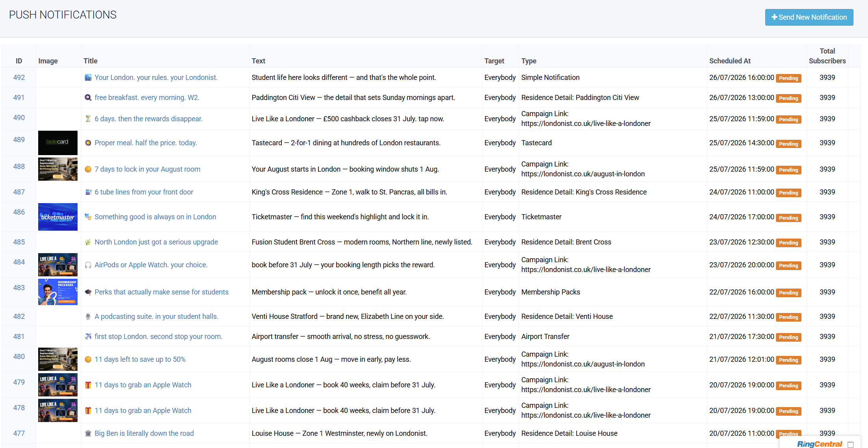
Task: Open notification ID 492
Action: pyautogui.click(x=19, y=78)
